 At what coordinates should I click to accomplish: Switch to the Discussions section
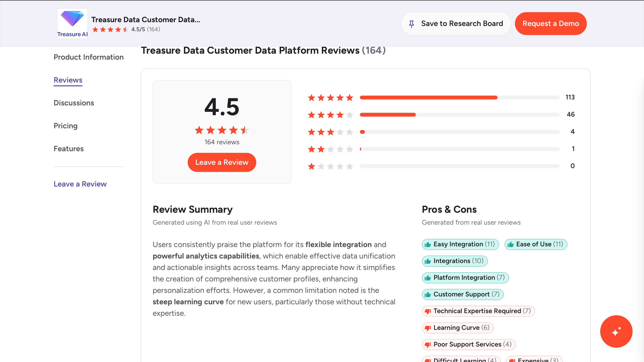coord(74,103)
